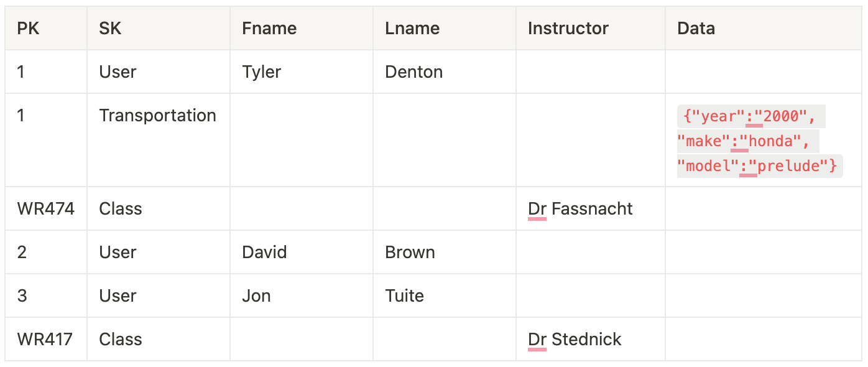The image size is (868, 367).
Task: Click the Dr Stednick instructor cell
Action: (x=575, y=340)
